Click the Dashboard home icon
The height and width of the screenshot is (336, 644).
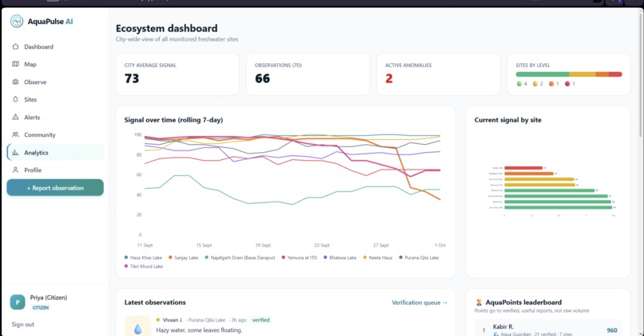tap(16, 46)
